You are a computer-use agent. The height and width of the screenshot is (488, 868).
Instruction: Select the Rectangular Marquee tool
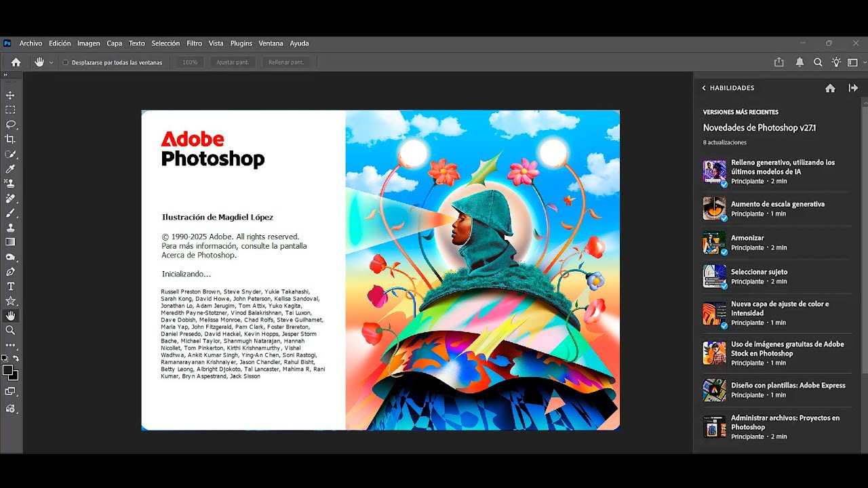pos(10,110)
